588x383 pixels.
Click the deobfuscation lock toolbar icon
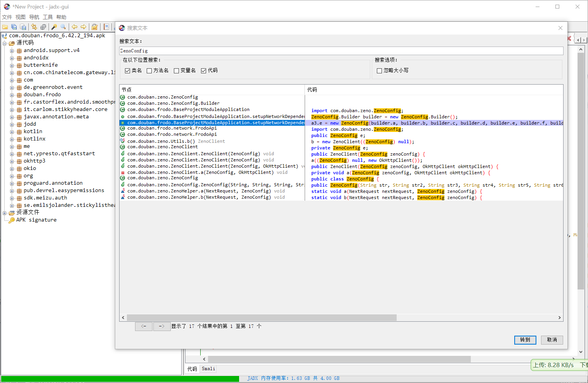(x=94, y=27)
